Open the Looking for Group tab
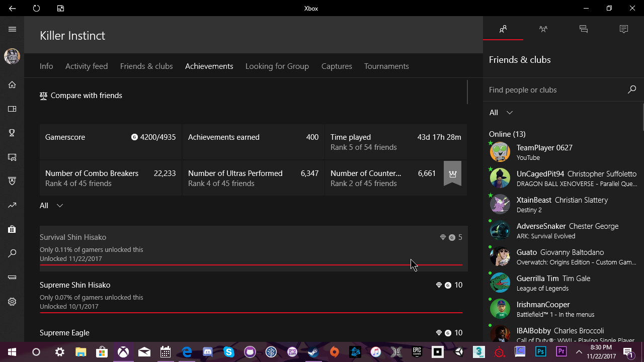This screenshot has height=362, width=644. (277, 66)
